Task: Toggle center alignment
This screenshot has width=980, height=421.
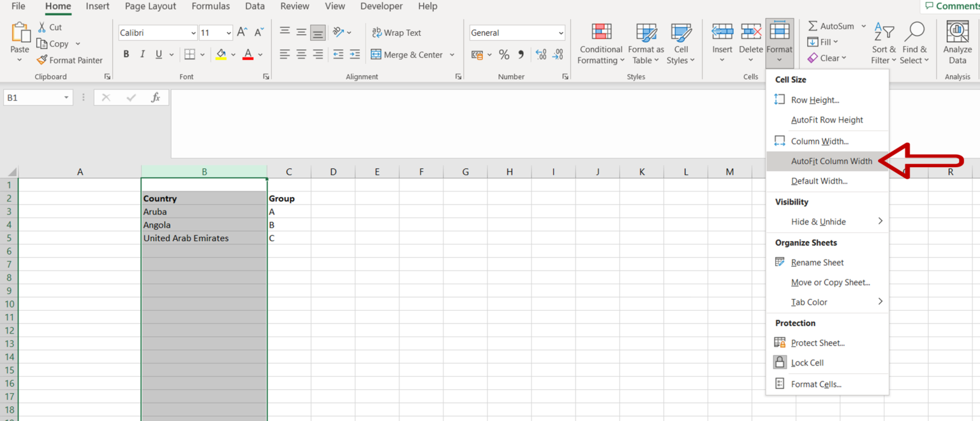Action: (301, 55)
